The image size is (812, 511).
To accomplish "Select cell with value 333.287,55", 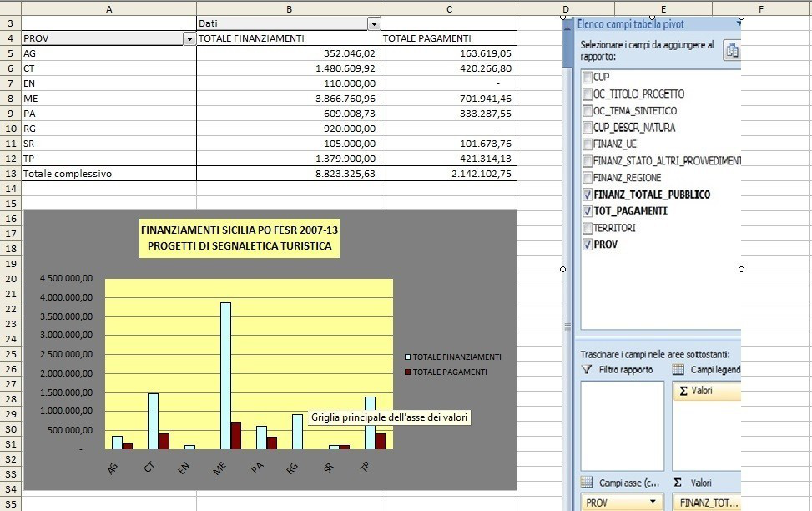I will (x=449, y=114).
